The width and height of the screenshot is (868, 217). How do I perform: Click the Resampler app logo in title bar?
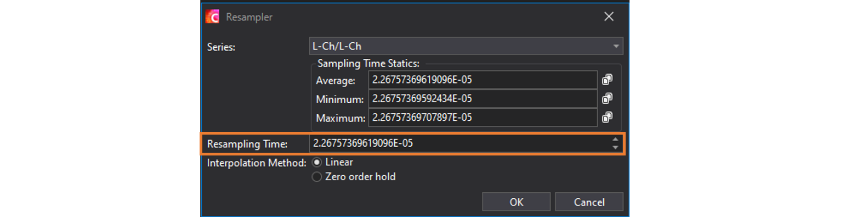(x=212, y=16)
